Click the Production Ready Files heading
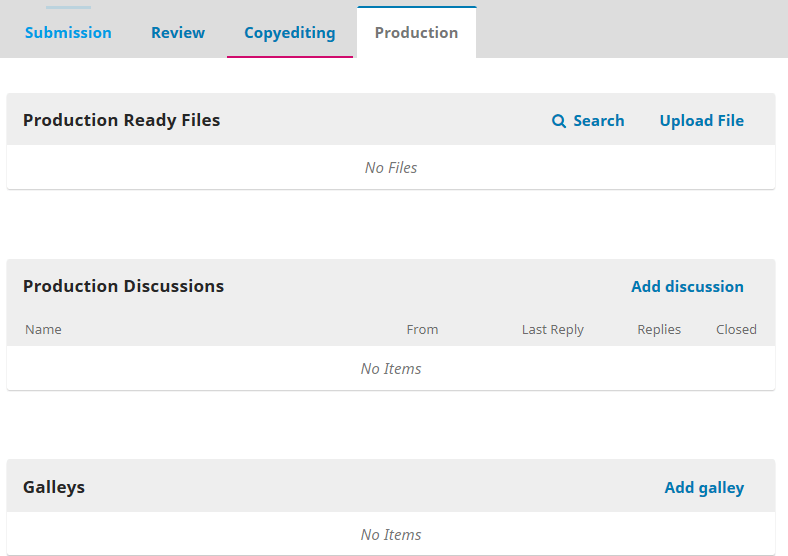This screenshot has height=556, width=788. (x=121, y=120)
